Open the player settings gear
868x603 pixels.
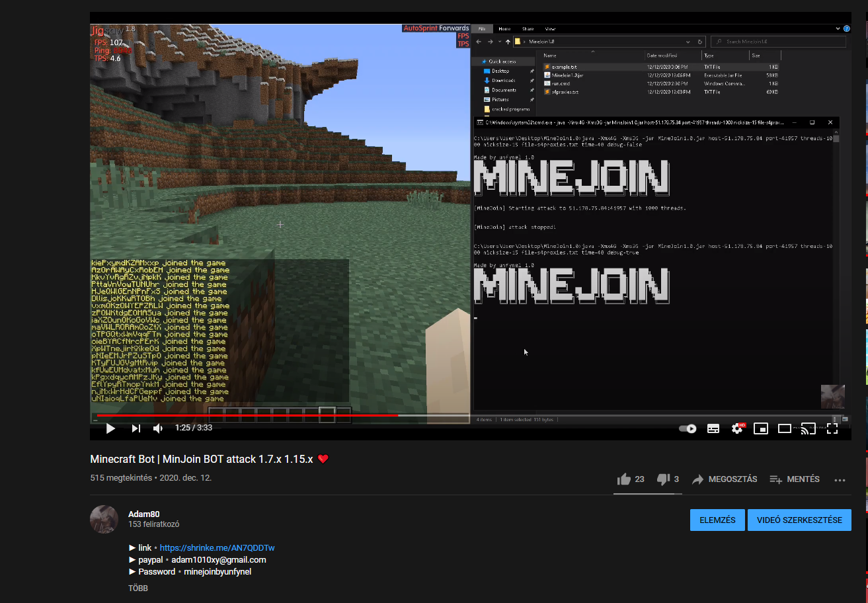coord(737,428)
